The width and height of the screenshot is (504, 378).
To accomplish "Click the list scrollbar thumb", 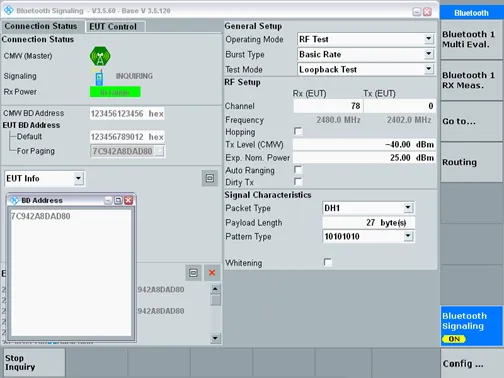I will 216,300.
